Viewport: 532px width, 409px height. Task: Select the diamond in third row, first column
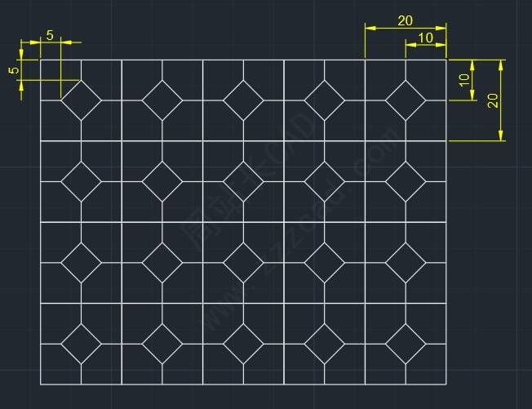coord(81,262)
